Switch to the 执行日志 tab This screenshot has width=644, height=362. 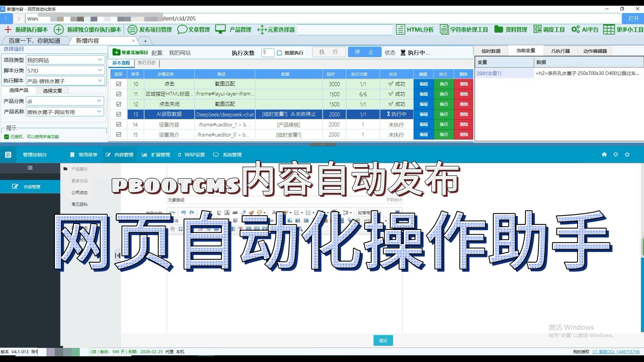point(147,63)
